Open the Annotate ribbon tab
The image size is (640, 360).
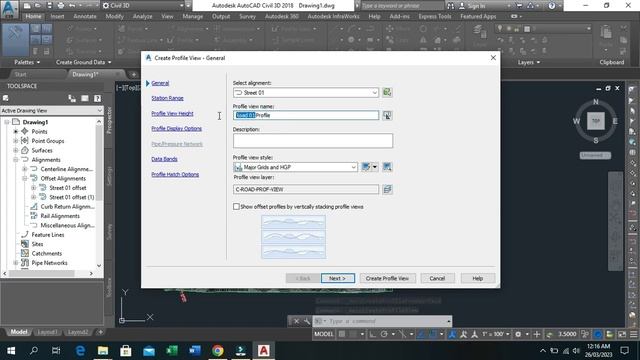85,16
